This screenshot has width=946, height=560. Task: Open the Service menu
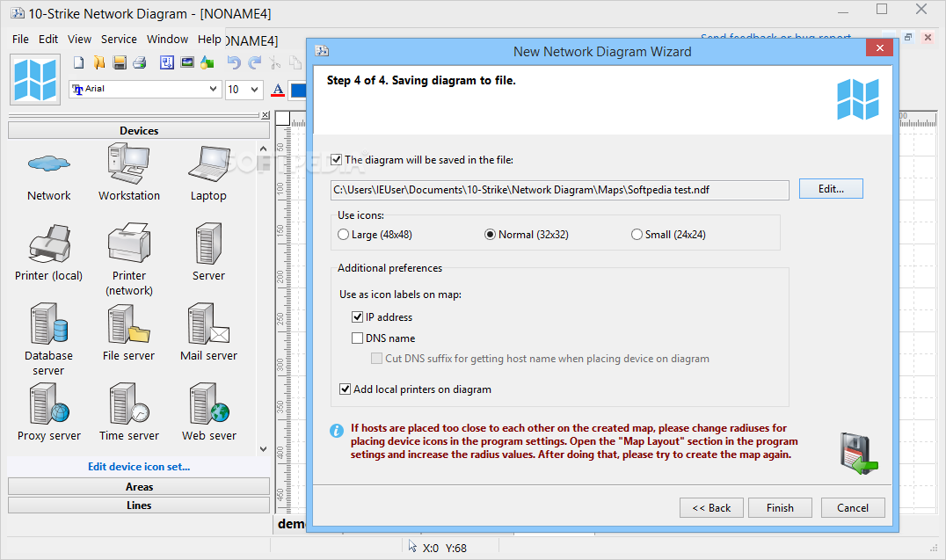pos(119,40)
